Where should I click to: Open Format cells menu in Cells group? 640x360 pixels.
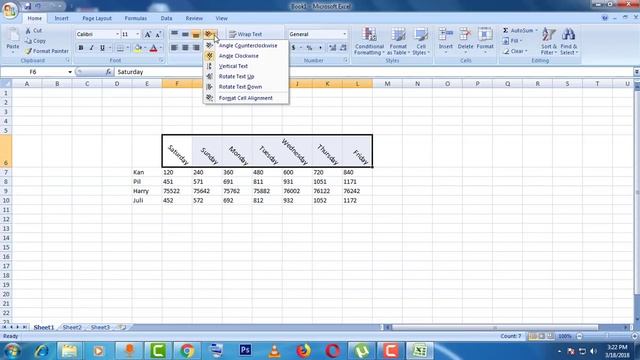click(485, 41)
